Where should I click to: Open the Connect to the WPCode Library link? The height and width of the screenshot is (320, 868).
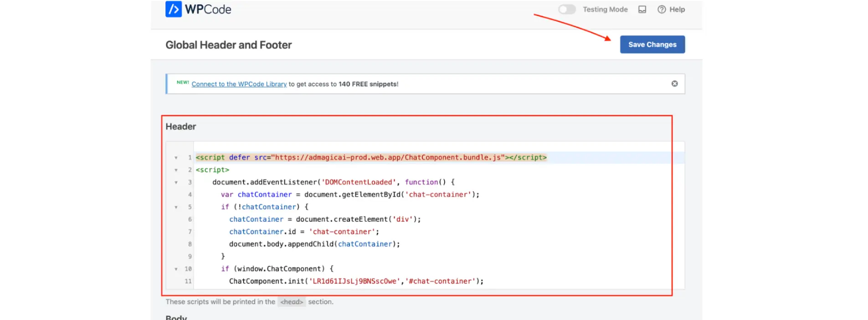[x=239, y=84]
